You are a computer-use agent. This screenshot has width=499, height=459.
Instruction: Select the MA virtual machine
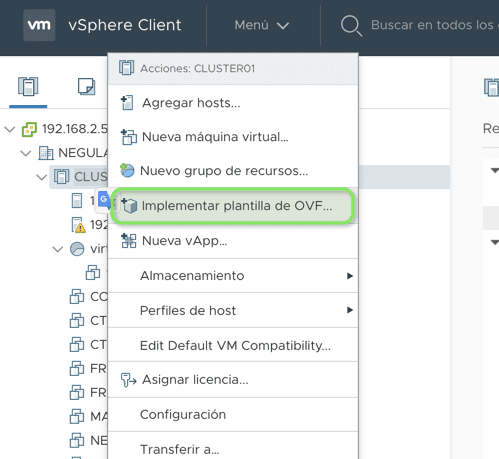(89, 417)
